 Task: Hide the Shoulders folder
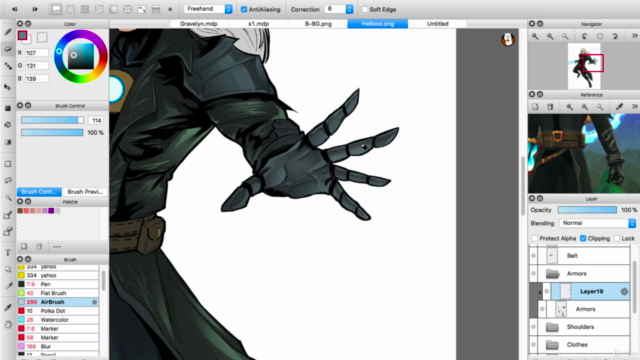(x=533, y=327)
